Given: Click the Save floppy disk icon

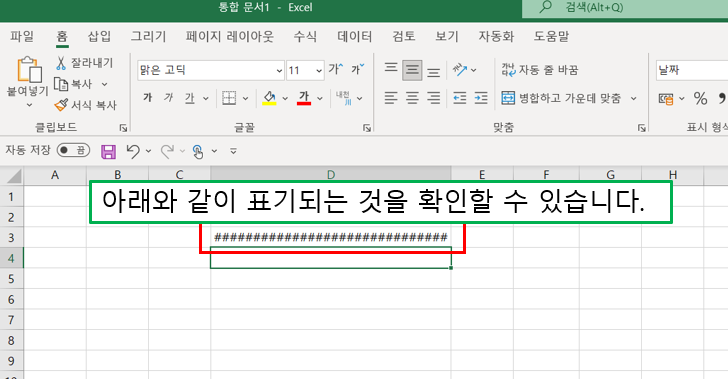Looking at the screenshot, I should [109, 151].
